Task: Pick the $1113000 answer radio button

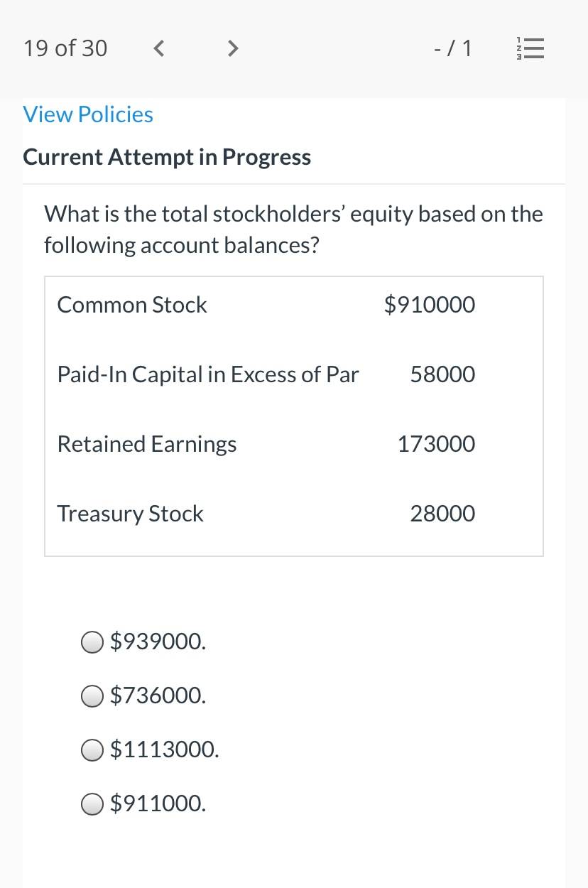Action: click(x=92, y=749)
